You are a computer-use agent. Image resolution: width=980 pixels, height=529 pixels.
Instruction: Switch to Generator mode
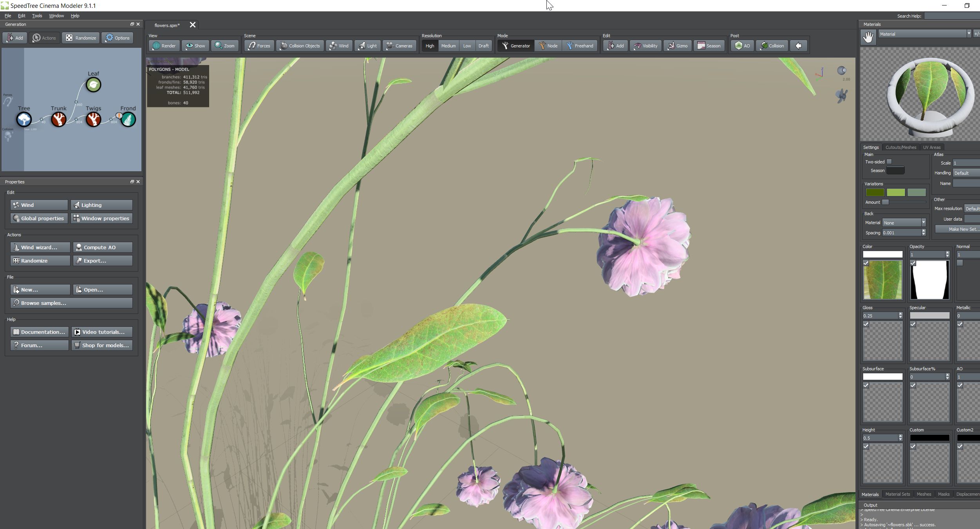pyautogui.click(x=516, y=46)
